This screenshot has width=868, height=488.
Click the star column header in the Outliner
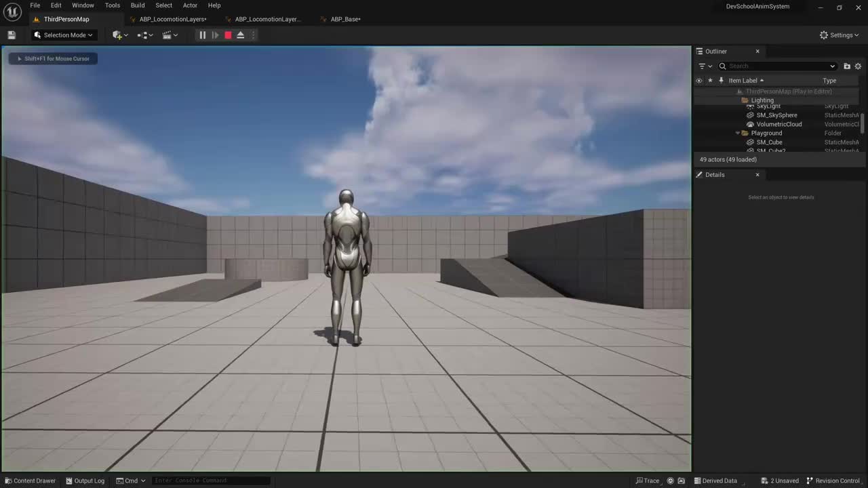point(710,81)
